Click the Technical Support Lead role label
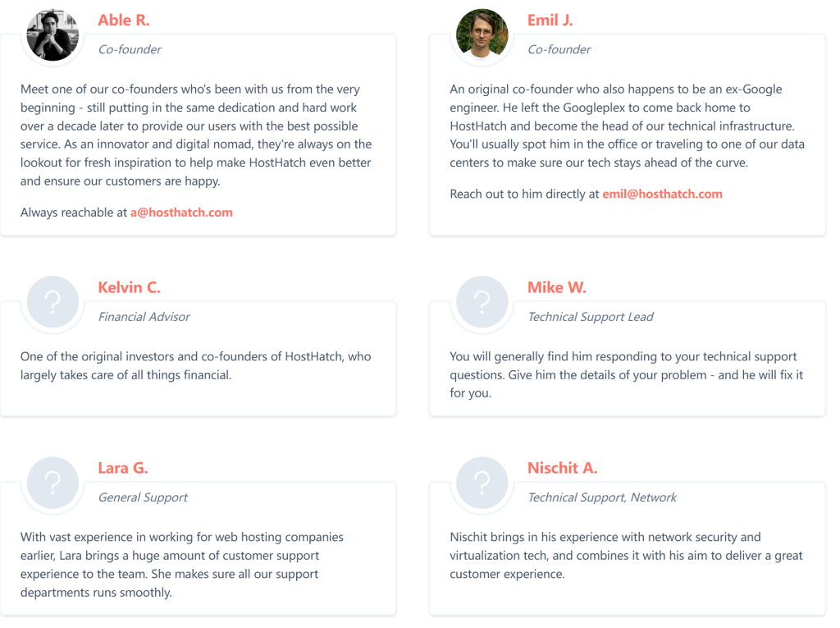The width and height of the screenshot is (840, 628). tap(591, 317)
